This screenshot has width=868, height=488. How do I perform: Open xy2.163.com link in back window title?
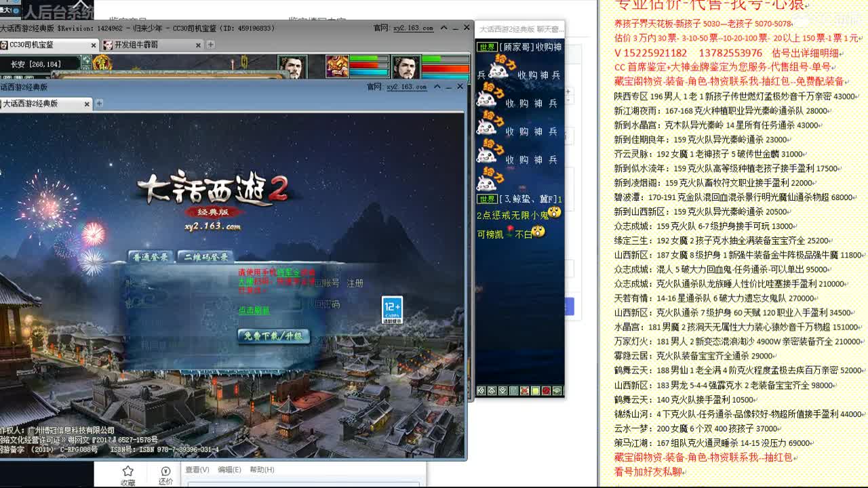tap(413, 28)
